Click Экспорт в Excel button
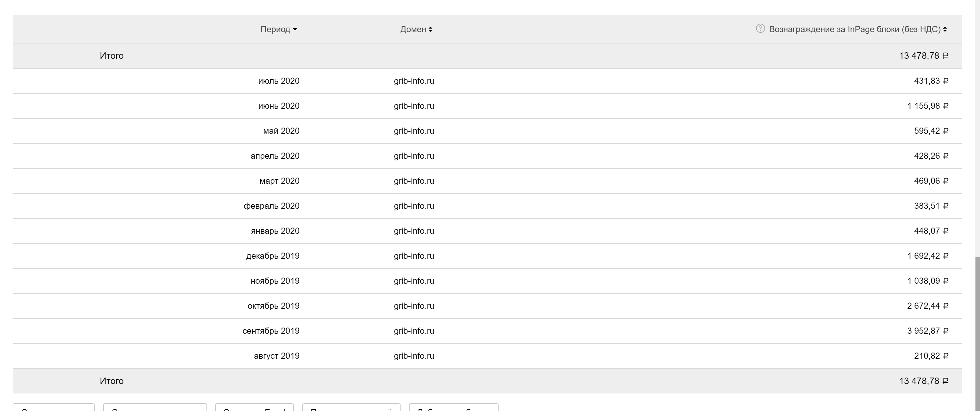Viewport: 980px width, 411px height. [x=254, y=408]
